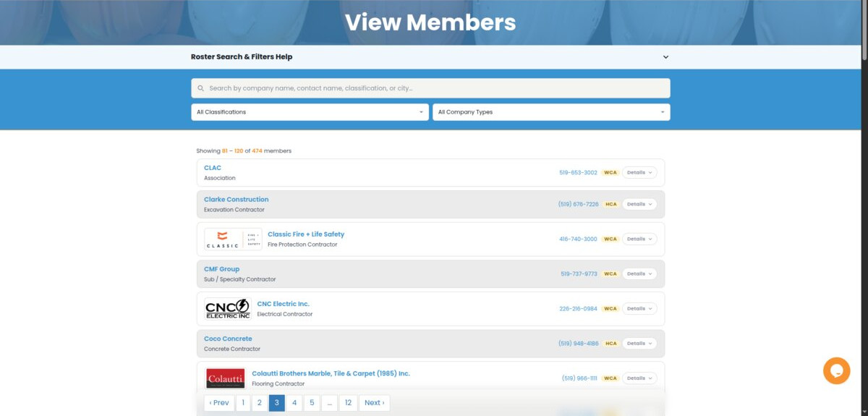Image resolution: width=868 pixels, height=416 pixels.
Task: Go to page 12
Action: click(348, 403)
